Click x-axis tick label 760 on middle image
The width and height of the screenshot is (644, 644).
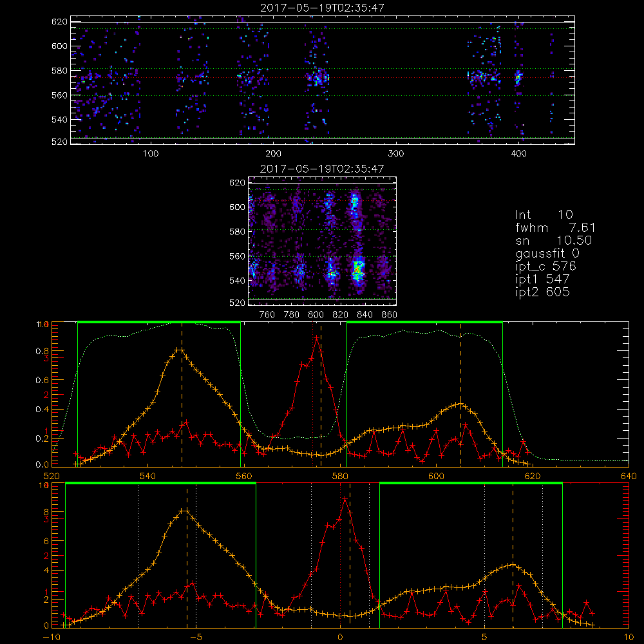tap(267, 315)
